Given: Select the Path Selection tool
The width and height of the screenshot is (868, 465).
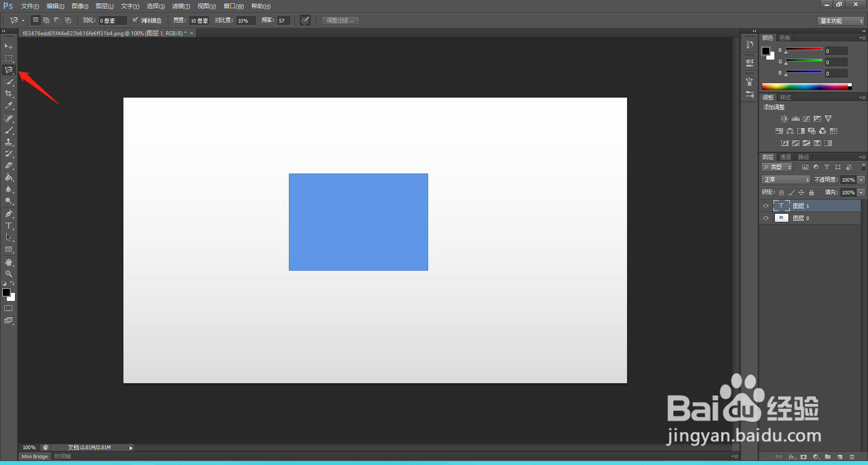Looking at the screenshot, I should pyautogui.click(x=9, y=237).
